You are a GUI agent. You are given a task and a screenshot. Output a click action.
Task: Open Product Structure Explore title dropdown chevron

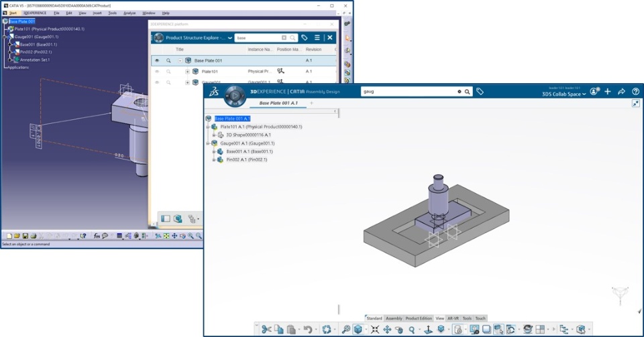[230, 38]
